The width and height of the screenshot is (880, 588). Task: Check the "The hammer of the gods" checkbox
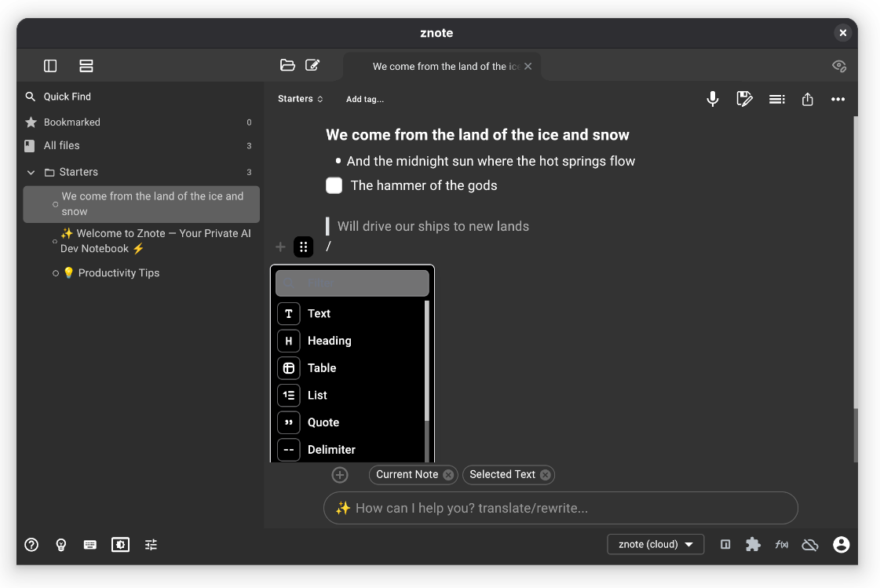[334, 185]
